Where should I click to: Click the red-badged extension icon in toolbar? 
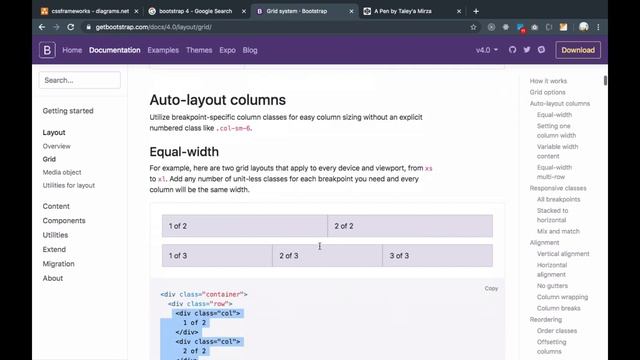[520, 27]
